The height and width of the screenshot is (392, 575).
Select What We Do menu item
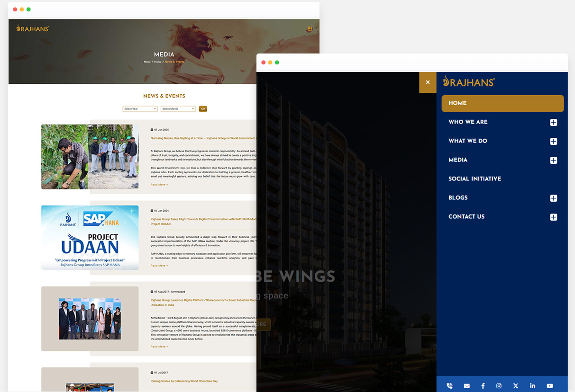[468, 141]
